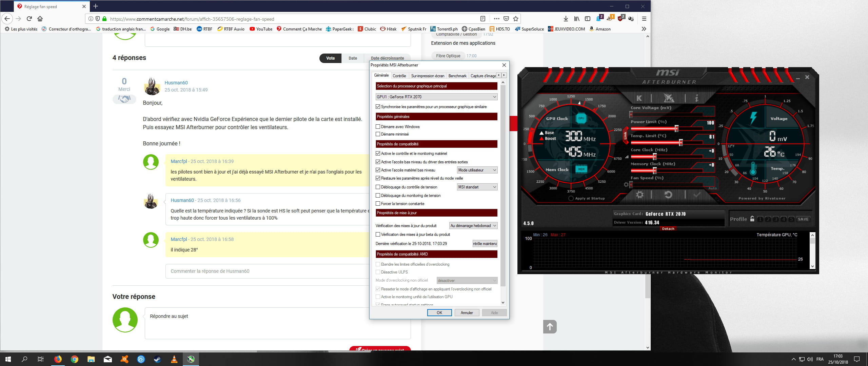Open the Firefox hamburger menu
Viewport: 868px width, 366px height.
pyautogui.click(x=644, y=19)
